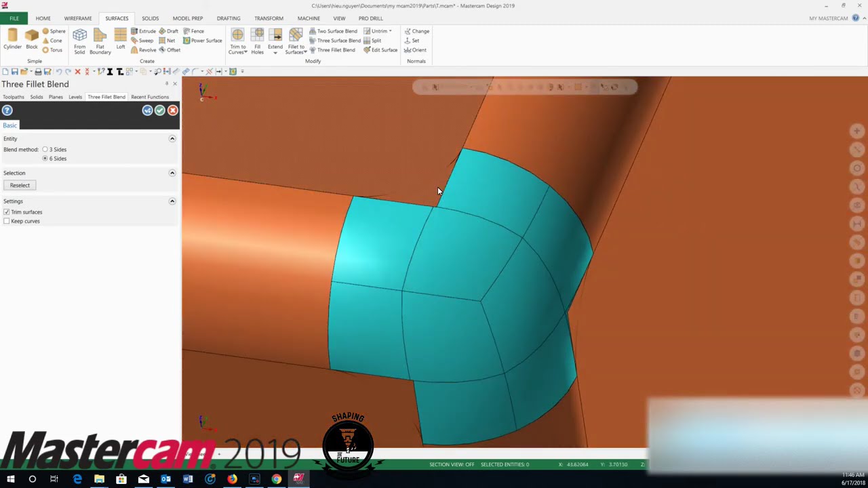The image size is (868, 488).
Task: Select the Loft surface tool
Action: pos(121,39)
